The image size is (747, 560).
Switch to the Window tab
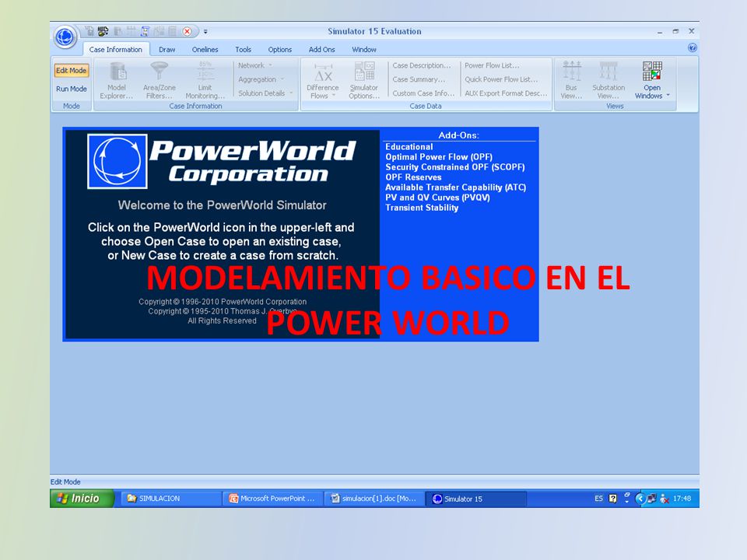364,50
